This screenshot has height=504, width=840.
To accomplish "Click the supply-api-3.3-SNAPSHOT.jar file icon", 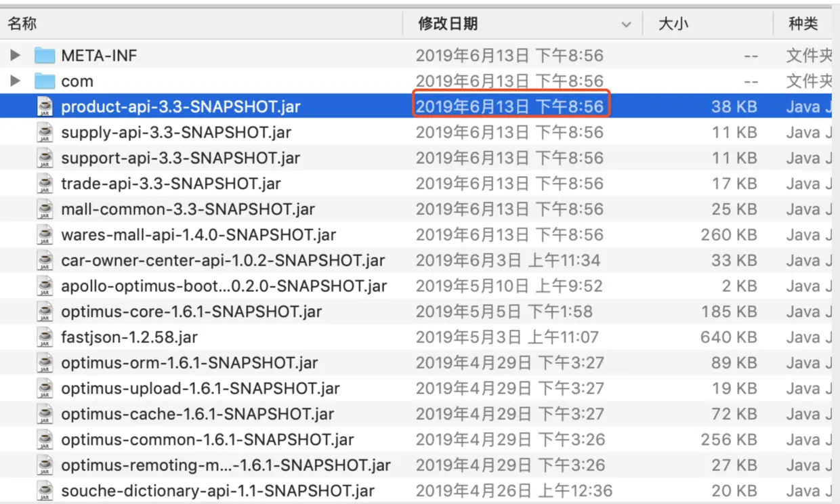I will point(45,132).
